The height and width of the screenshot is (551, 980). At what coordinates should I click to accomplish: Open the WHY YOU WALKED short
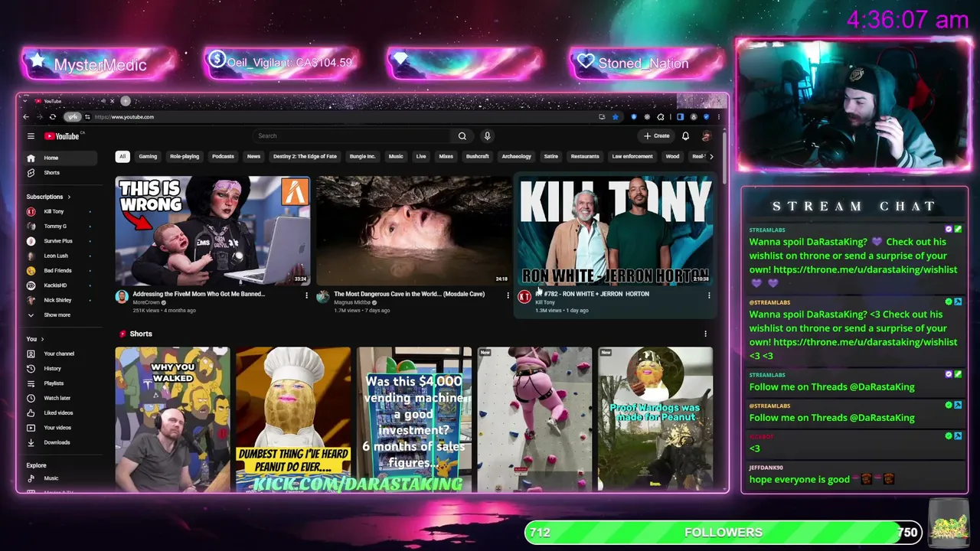tap(172, 419)
